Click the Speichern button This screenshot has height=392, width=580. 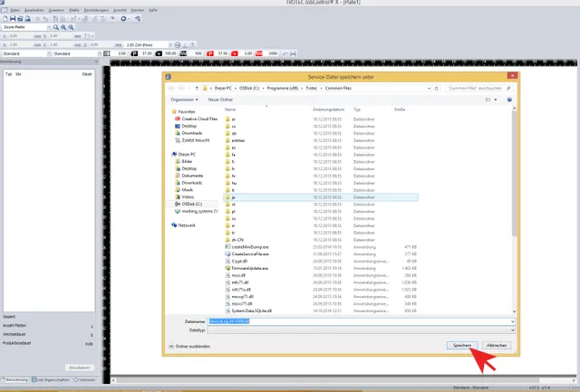click(462, 345)
